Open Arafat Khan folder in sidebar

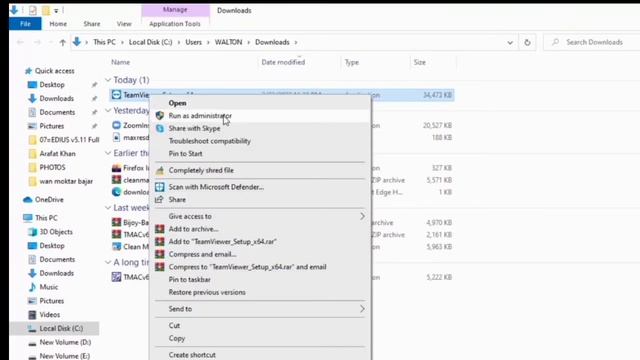point(57,154)
